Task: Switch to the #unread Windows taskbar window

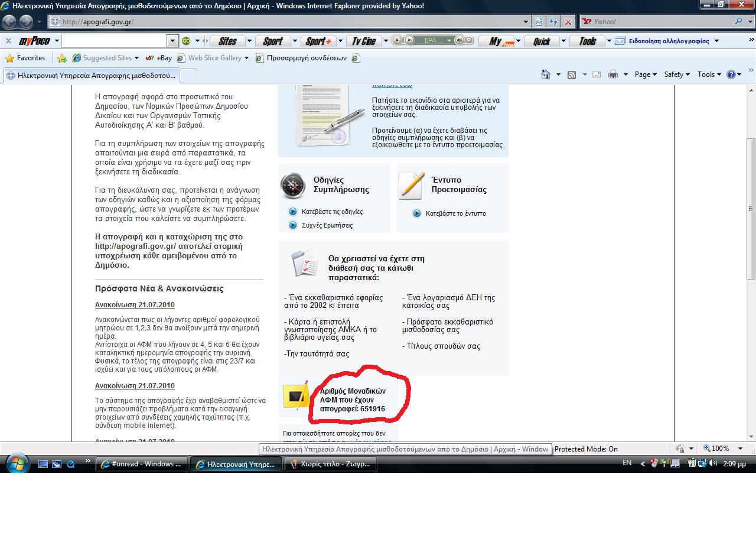Action: pos(142,464)
